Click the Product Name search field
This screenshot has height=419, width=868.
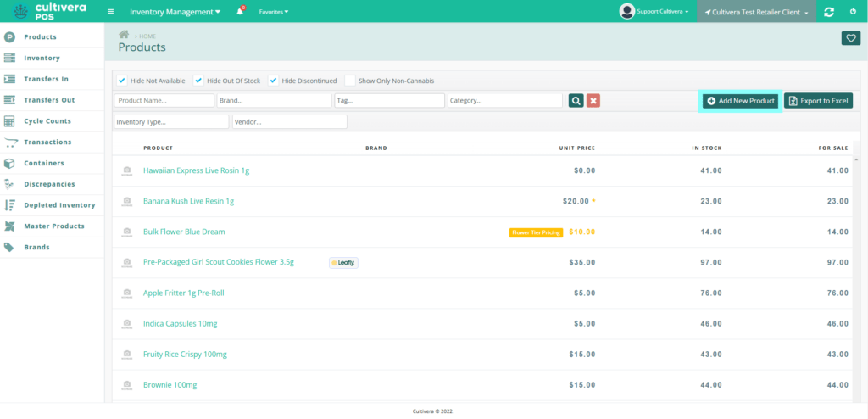(x=164, y=101)
